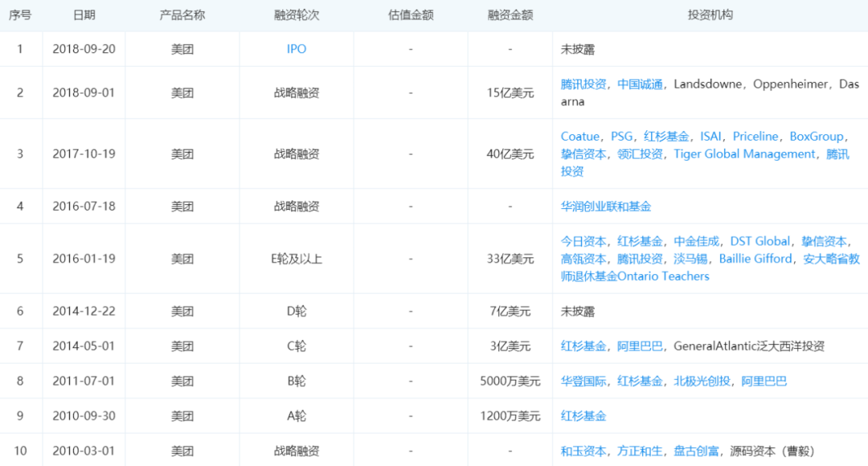Click the Landsdowne investor text
Image resolution: width=868 pixels, height=466 pixels.
tap(708, 84)
